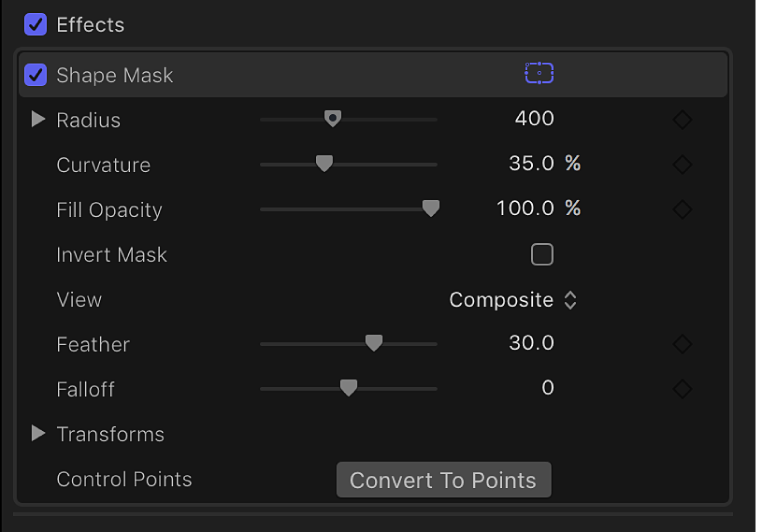Disable the Effects checkbox
Screen dimensions: 758x532
(36, 24)
